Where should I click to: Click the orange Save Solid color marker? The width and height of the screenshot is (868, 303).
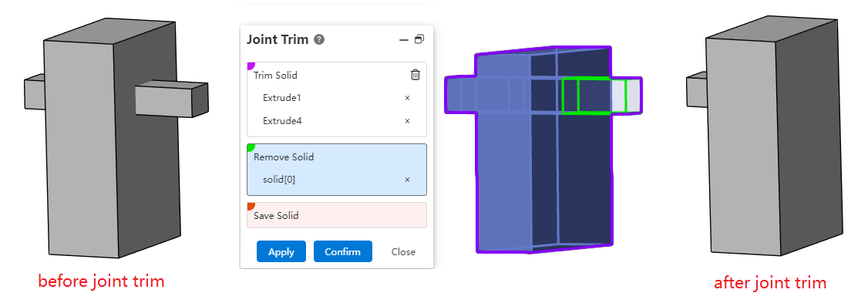(x=251, y=206)
